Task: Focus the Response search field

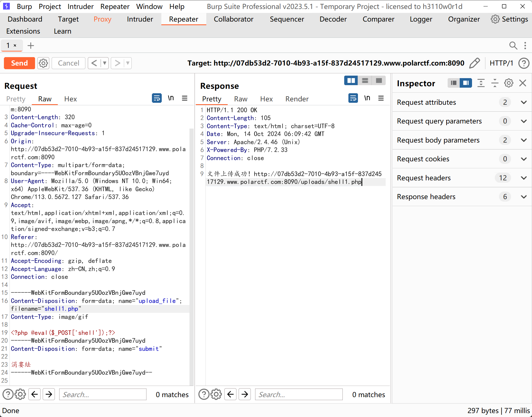Action: (299, 394)
